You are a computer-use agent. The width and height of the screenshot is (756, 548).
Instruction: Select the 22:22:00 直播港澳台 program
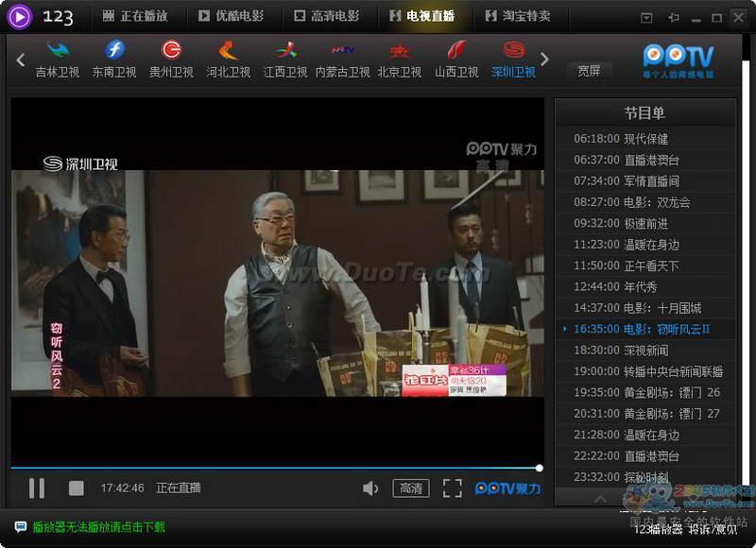pos(645,456)
